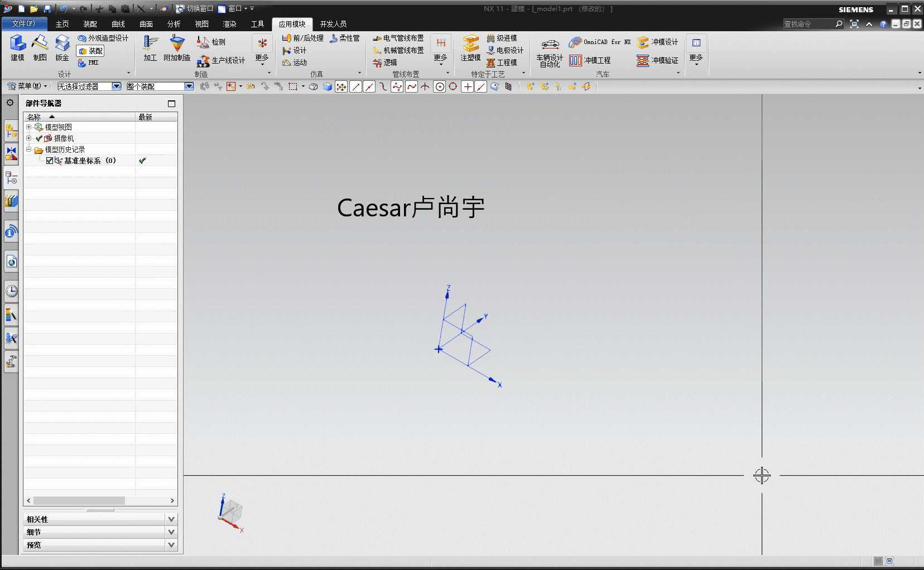The height and width of the screenshot is (570, 924).
Task: Expand the 预览 panel
Action: click(100, 545)
